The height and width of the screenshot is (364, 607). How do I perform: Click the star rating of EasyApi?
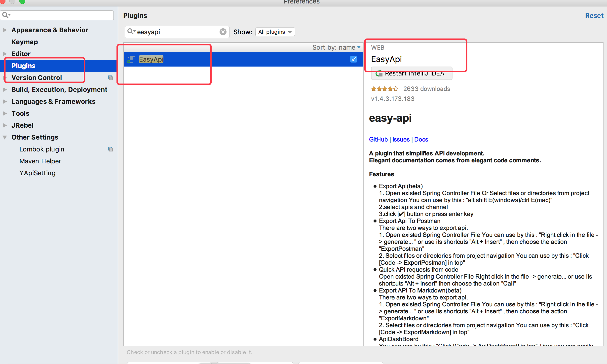point(384,89)
